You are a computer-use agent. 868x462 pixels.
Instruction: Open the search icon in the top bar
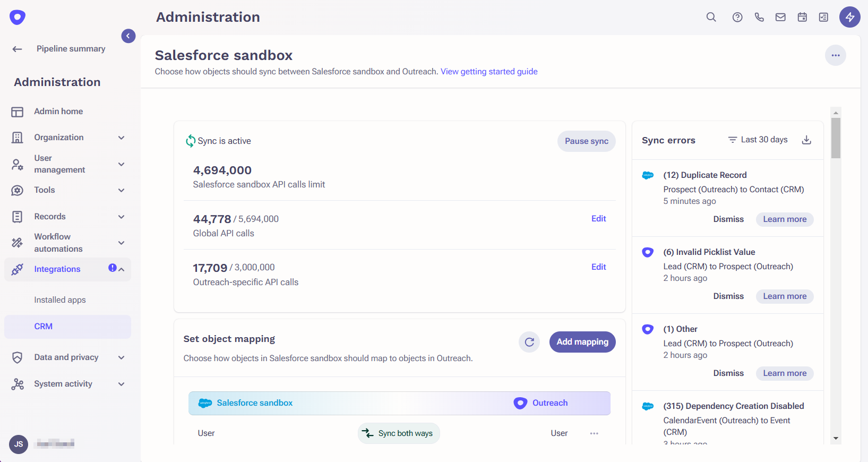tap(711, 17)
